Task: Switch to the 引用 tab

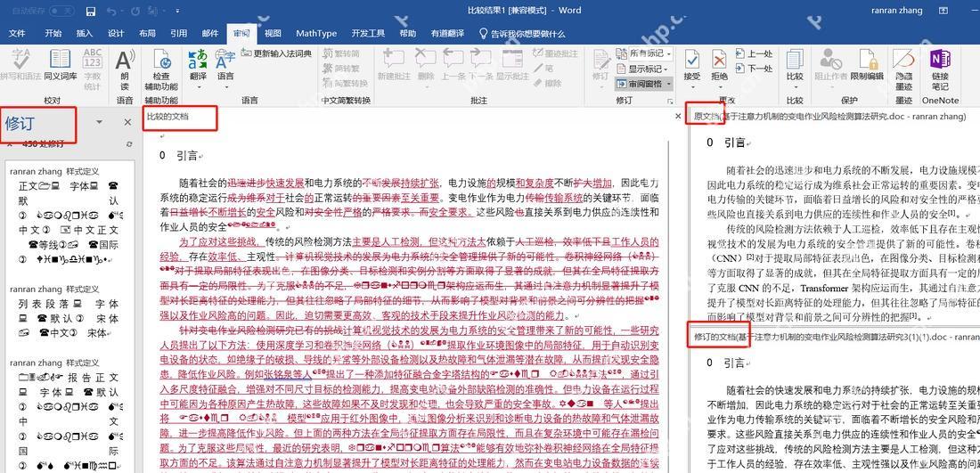Action: 179,34
